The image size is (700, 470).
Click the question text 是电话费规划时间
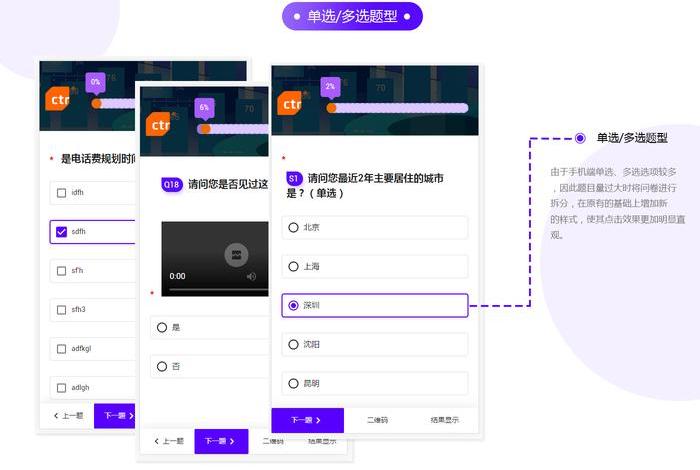tap(98, 159)
